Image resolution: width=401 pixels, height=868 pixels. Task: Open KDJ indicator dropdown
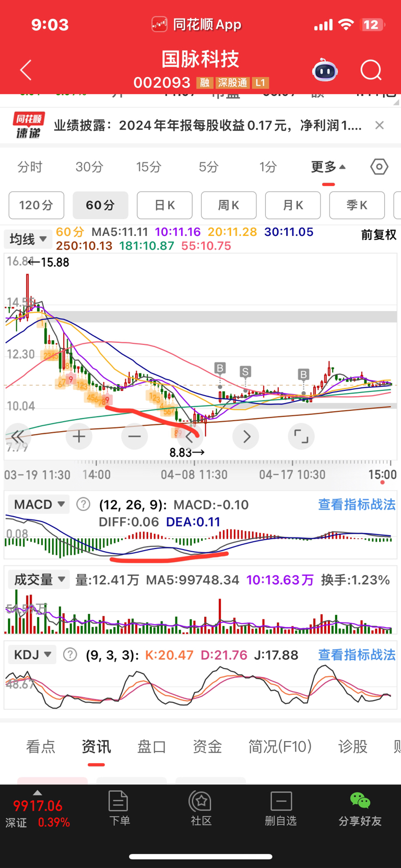coord(32,655)
